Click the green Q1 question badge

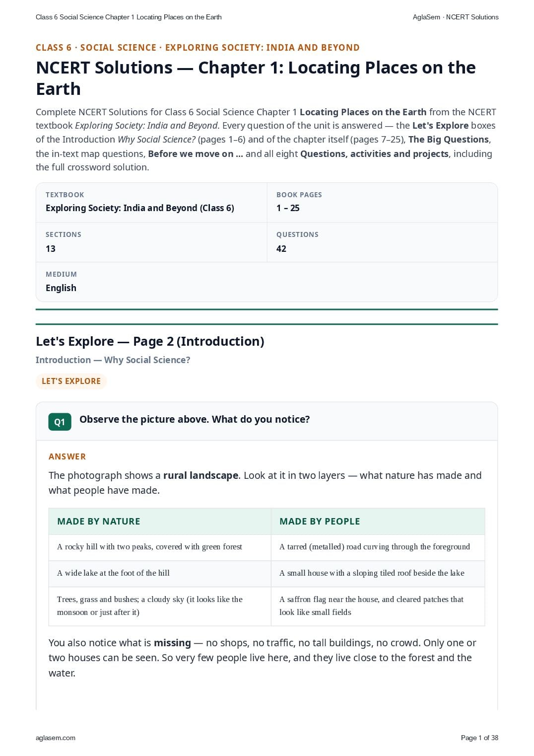[x=60, y=422]
